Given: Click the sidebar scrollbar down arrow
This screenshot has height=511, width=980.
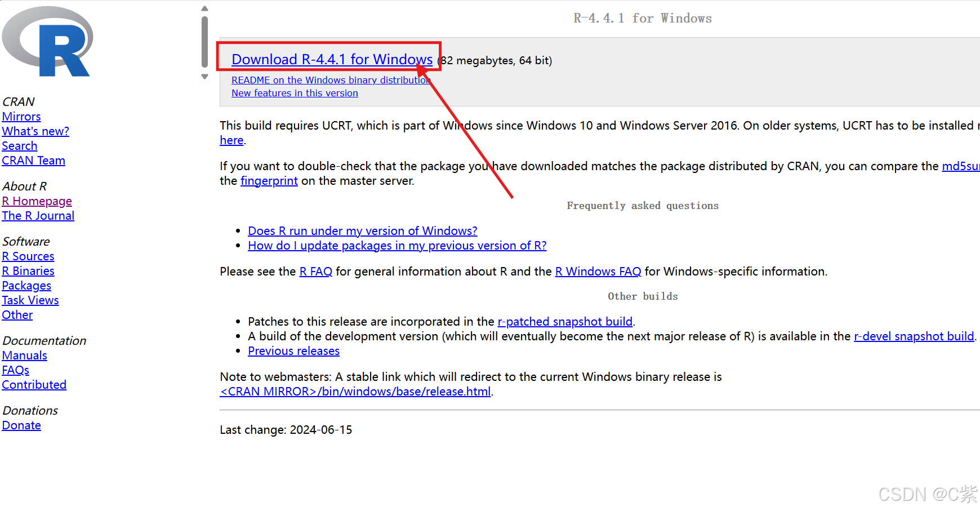Looking at the screenshot, I should (x=204, y=77).
